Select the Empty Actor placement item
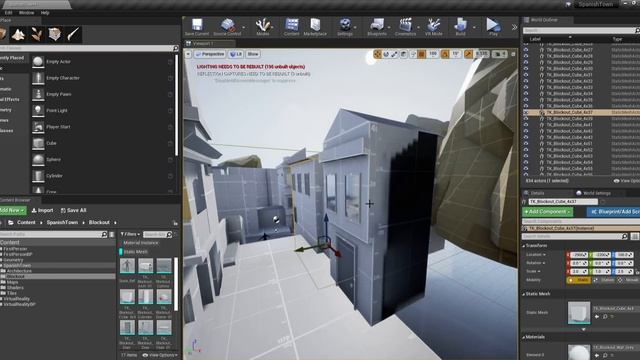Image resolution: width=640 pixels, height=360 pixels. [x=103, y=62]
